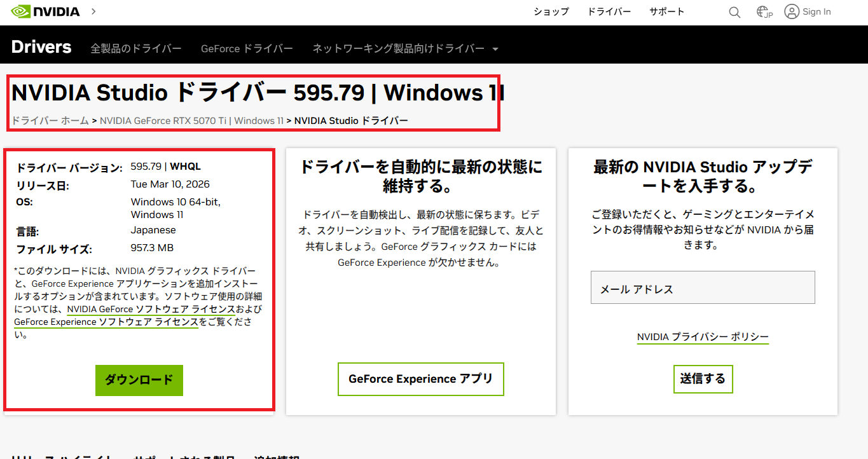Expand the ネットワーキング製品向けドライバー dropdown
The height and width of the screenshot is (459, 868).
pos(405,48)
